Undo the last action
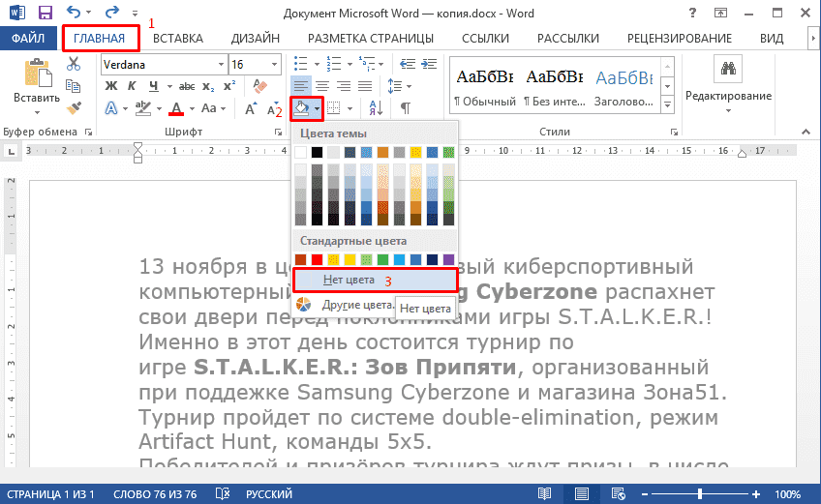The image size is (821, 504). coord(74,12)
